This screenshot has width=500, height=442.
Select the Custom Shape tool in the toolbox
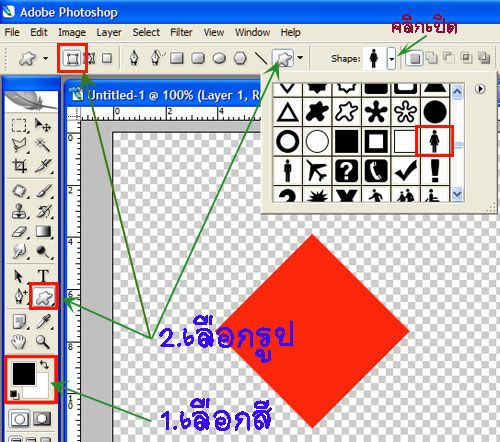pos(44,296)
